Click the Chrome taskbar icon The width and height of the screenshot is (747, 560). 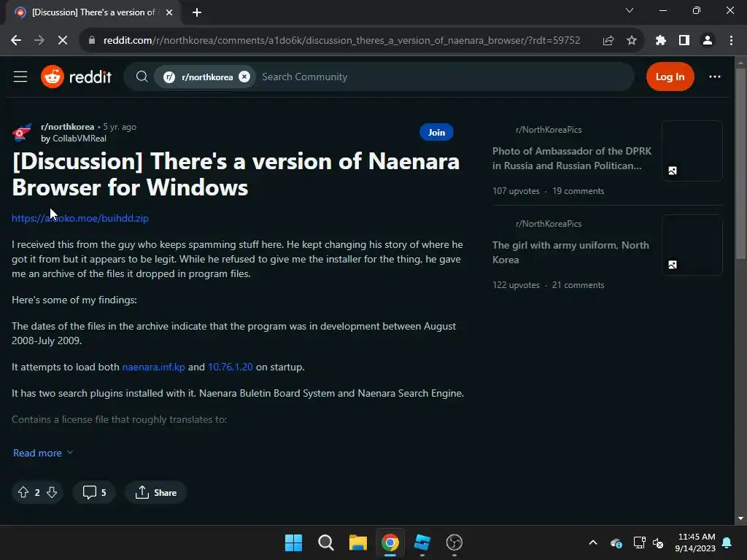coord(390,542)
